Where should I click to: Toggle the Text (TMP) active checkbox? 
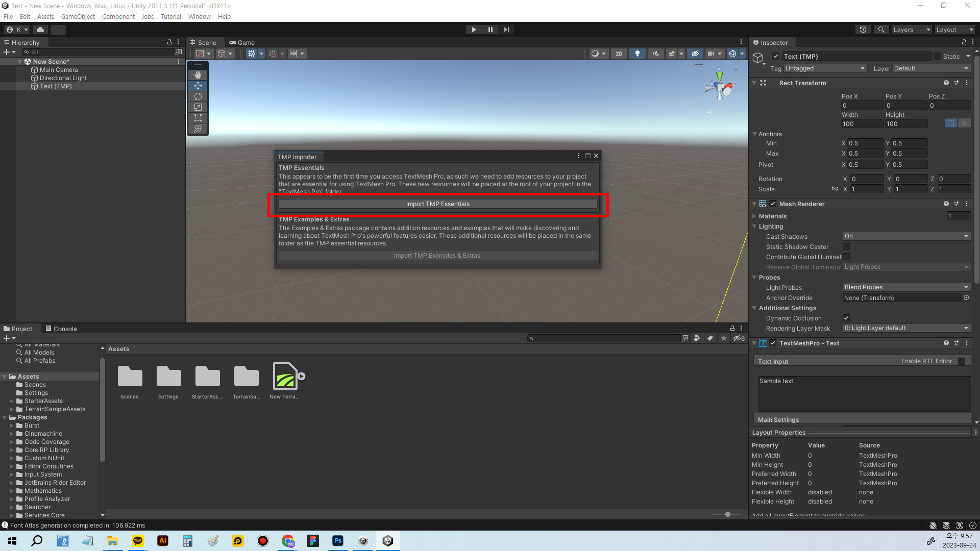coord(776,56)
